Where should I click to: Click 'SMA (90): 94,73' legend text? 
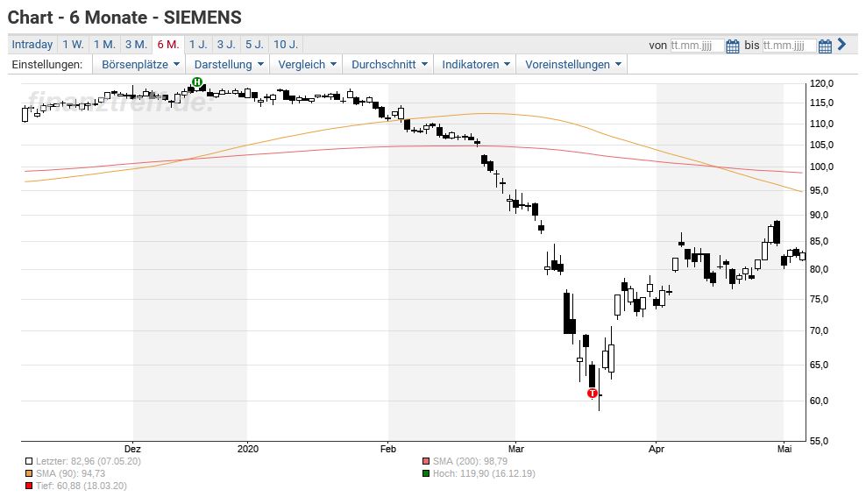pos(70,473)
